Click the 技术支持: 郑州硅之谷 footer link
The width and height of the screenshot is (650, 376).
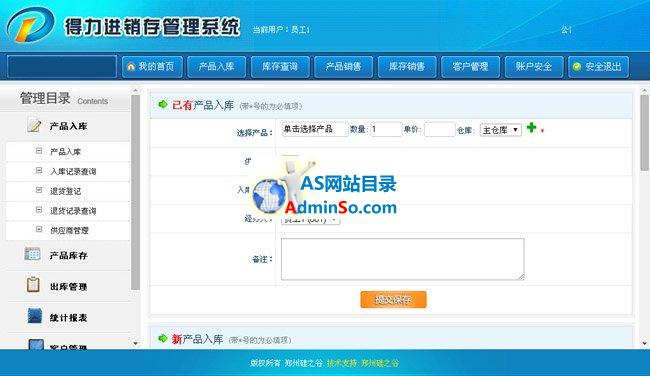point(363,363)
